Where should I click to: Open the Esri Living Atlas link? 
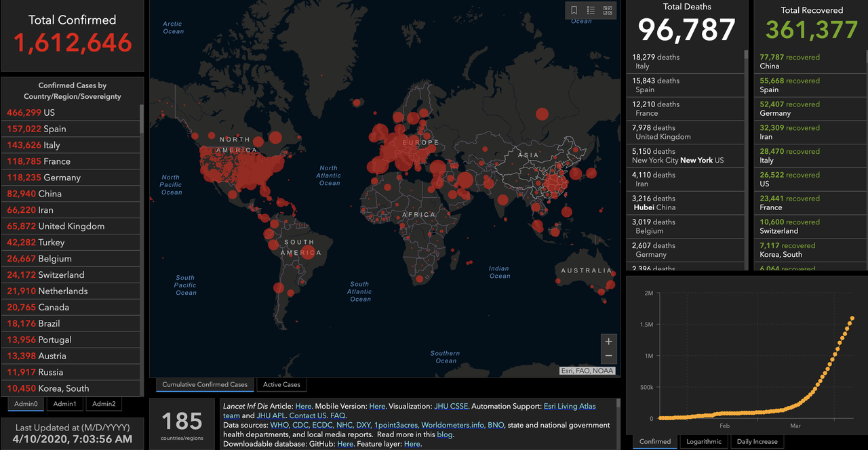click(570, 406)
